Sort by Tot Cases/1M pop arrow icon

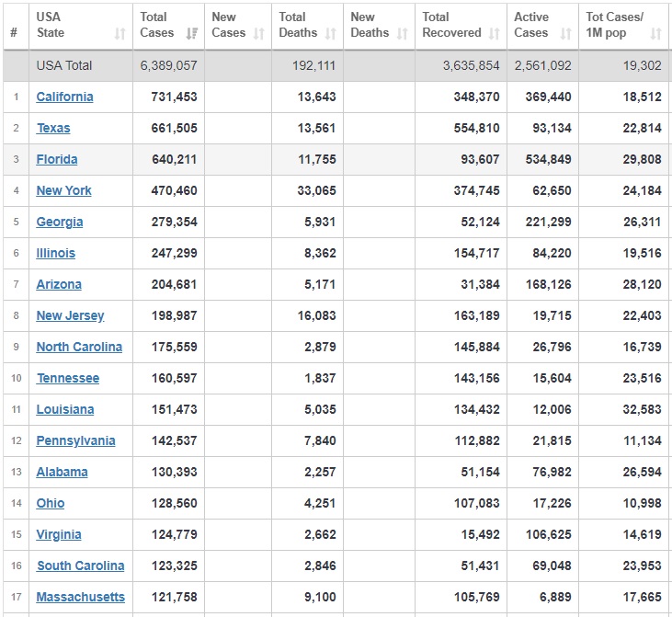coord(655,34)
